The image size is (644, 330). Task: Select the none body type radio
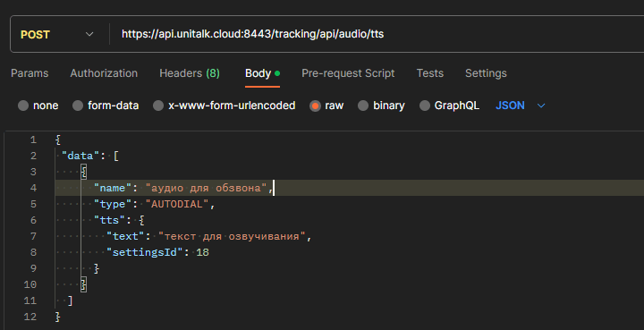(23, 106)
